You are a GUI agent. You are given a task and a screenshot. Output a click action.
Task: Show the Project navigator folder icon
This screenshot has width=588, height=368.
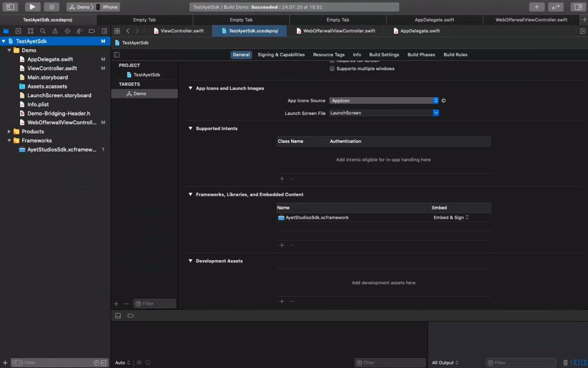click(6, 30)
